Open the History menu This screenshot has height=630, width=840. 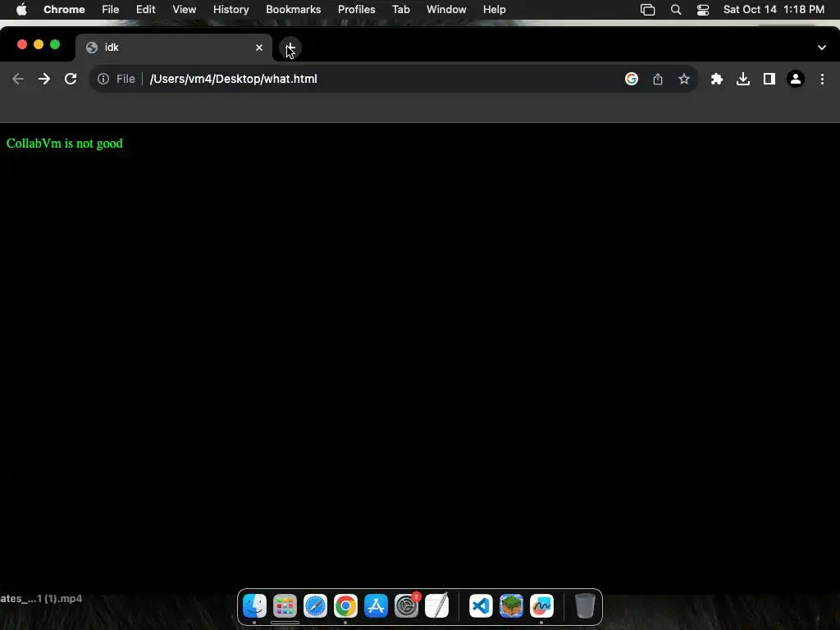click(x=231, y=10)
